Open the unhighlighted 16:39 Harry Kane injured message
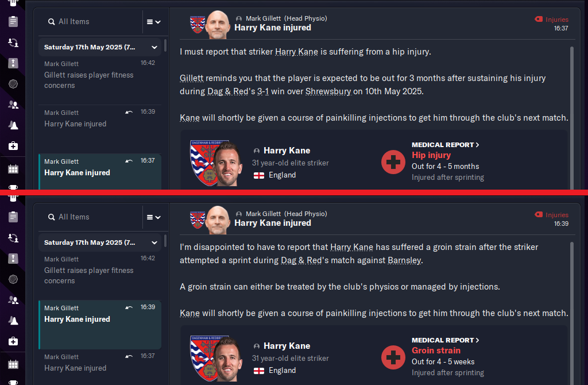 [100, 118]
